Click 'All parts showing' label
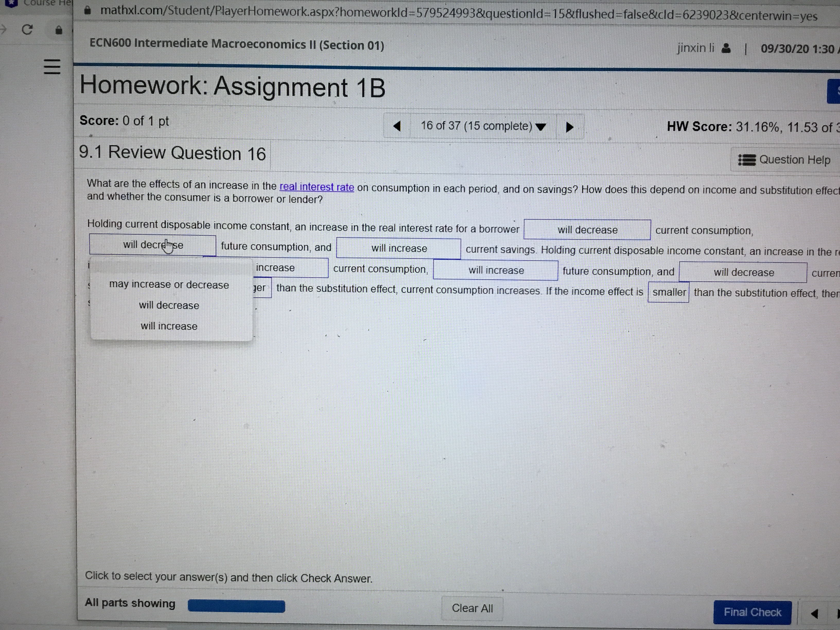The width and height of the screenshot is (840, 630). click(130, 603)
